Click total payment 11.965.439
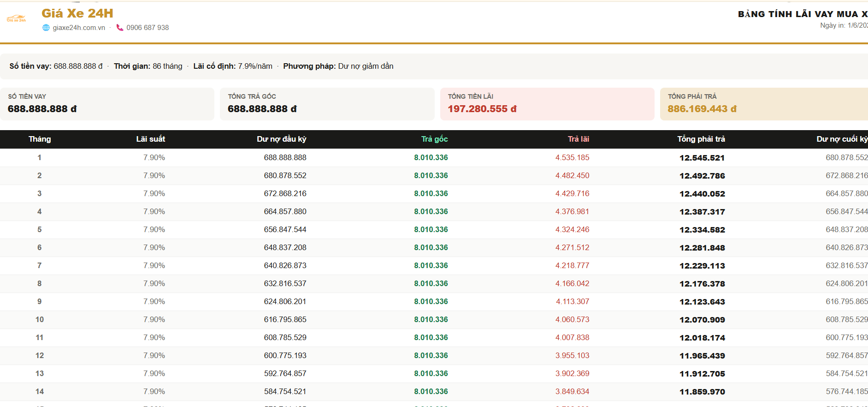This screenshot has width=868, height=407. tap(702, 356)
